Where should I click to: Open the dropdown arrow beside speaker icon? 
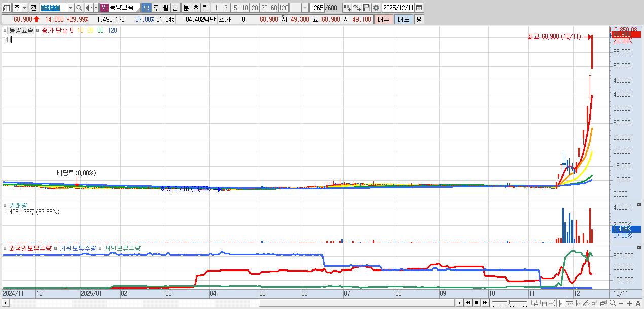tap(96, 8)
